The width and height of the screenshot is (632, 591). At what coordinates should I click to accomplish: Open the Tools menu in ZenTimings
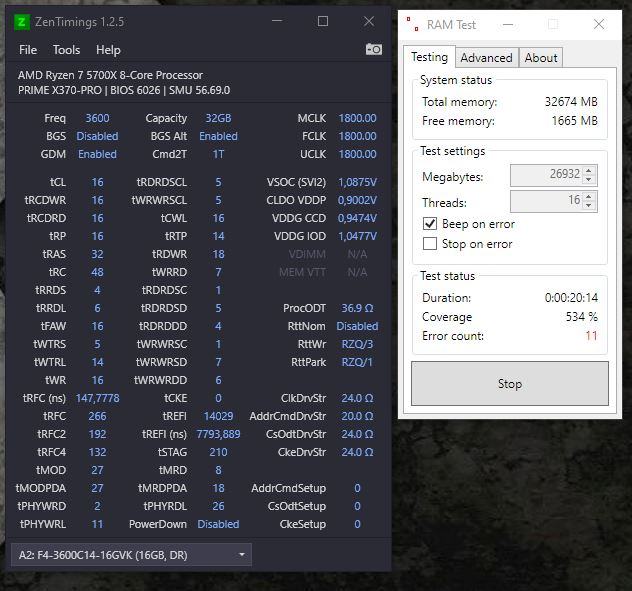(x=67, y=50)
